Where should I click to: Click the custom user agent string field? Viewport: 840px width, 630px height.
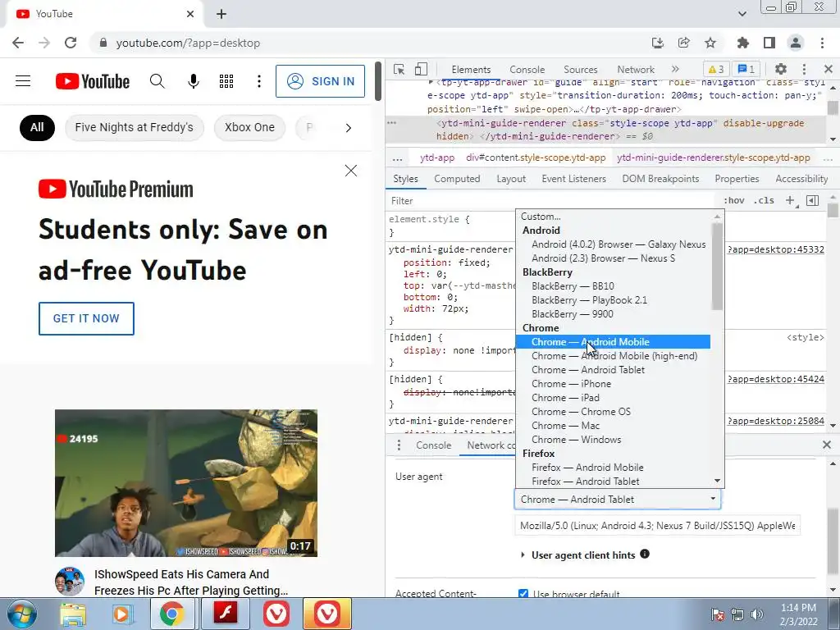click(x=657, y=526)
